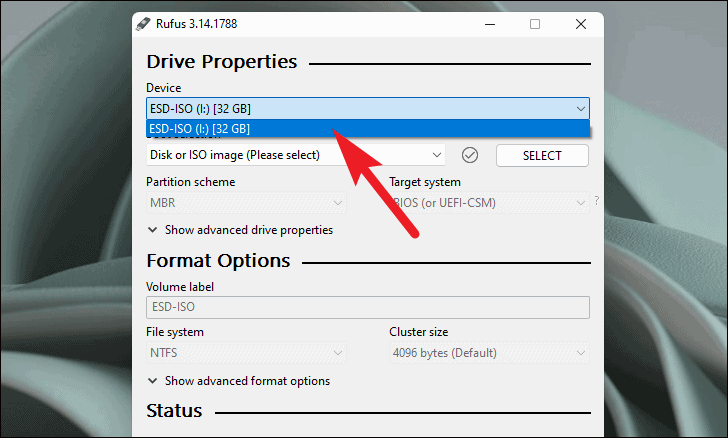Click the advanced format options chevron
The height and width of the screenshot is (438, 728).
152,381
